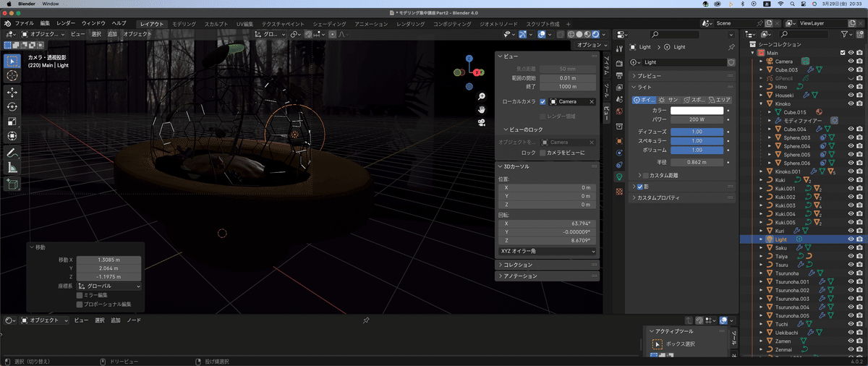
Task: Open the Render properties tab icon
Action: (x=619, y=65)
